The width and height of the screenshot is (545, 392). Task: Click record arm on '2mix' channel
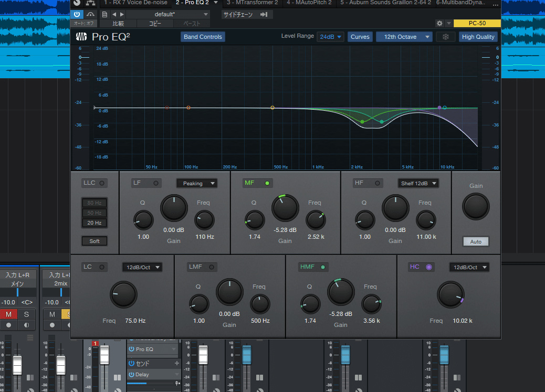(x=52, y=325)
